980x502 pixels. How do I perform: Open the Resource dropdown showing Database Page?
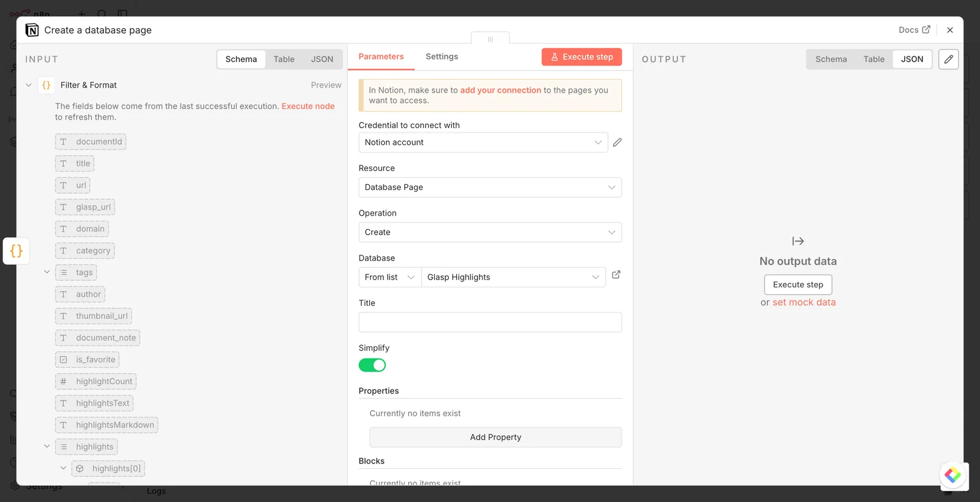click(490, 187)
